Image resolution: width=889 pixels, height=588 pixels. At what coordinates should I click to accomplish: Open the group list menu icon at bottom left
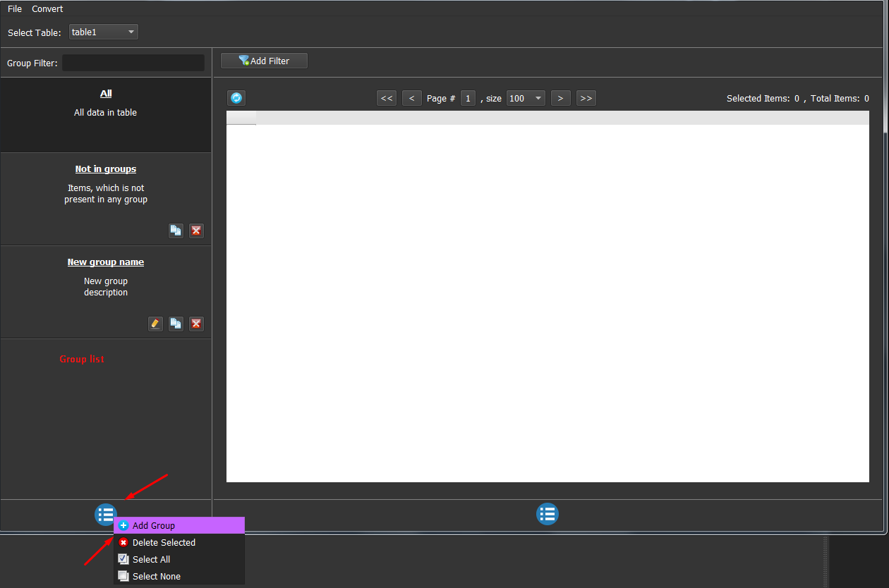[105, 515]
